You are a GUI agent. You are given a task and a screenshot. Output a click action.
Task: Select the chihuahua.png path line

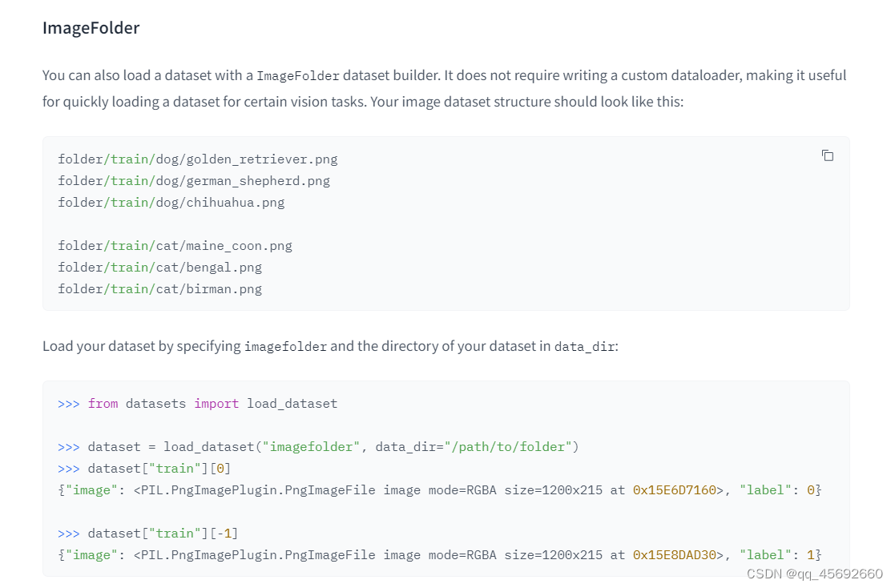point(171,202)
